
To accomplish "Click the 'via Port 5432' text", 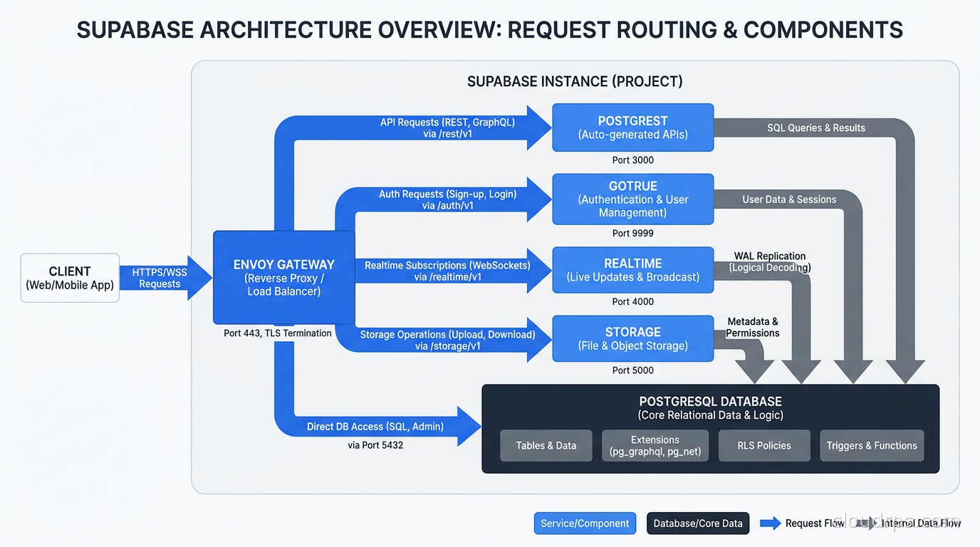I will (375, 445).
